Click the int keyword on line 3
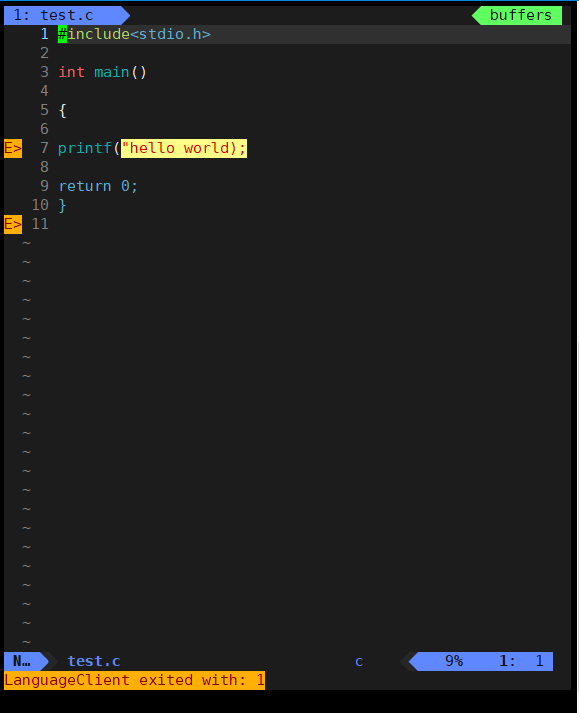579x713 pixels. pyautogui.click(x=71, y=72)
